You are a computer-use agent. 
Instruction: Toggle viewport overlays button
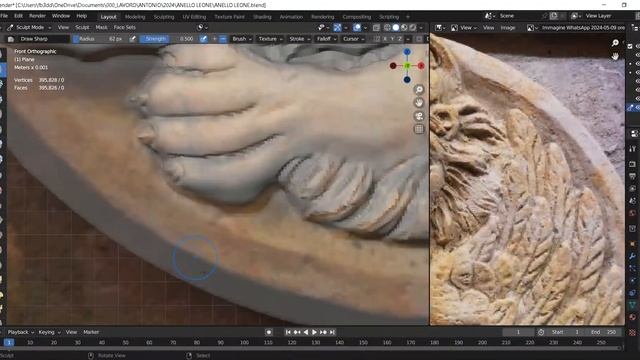point(357,27)
